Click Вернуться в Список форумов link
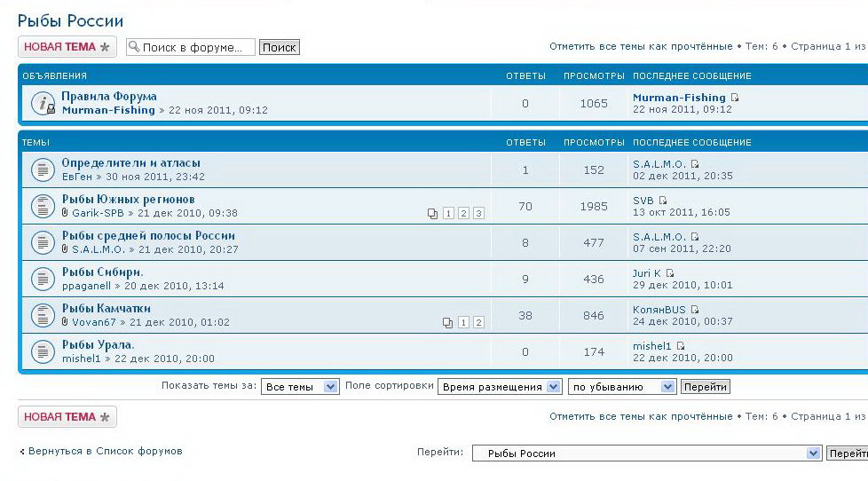Viewport: 868px width, 481px height. pyautogui.click(x=105, y=452)
